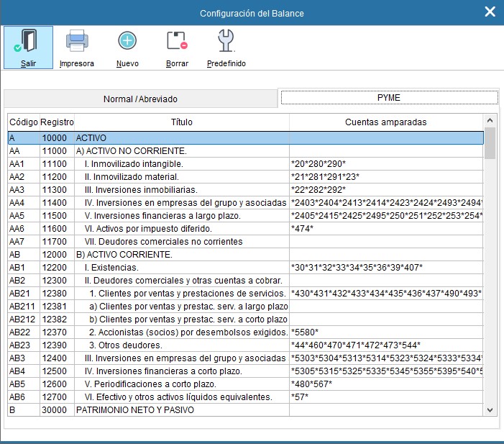Click the 3. Otros deudores row

[180, 345]
